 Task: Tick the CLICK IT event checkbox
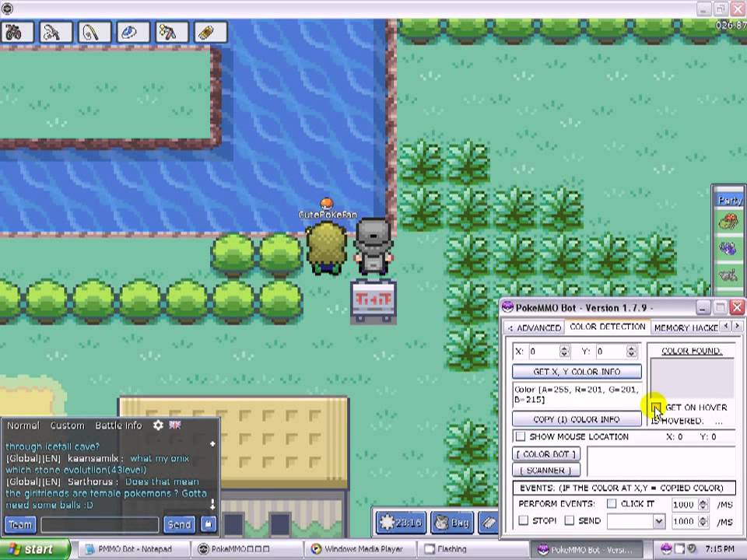pos(612,503)
